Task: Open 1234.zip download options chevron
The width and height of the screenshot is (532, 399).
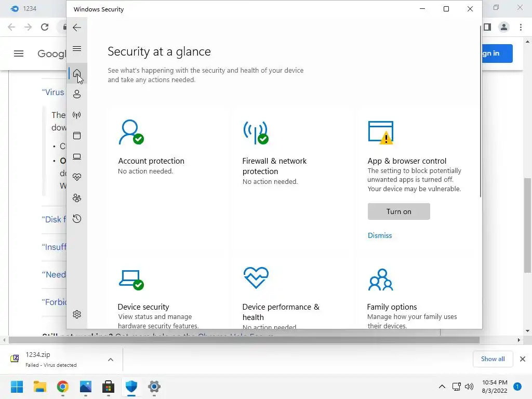Action: 111,360
